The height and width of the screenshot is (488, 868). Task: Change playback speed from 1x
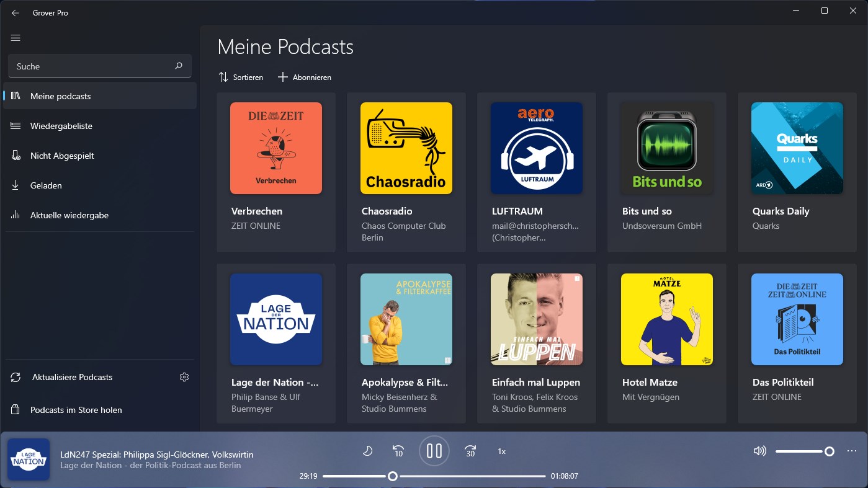pyautogui.click(x=502, y=451)
